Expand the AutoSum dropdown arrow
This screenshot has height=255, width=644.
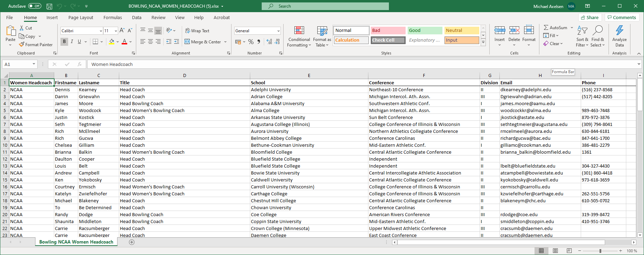point(572,28)
